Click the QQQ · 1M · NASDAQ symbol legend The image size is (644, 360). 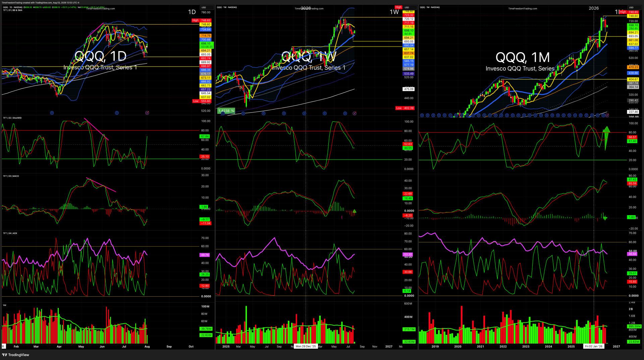click(430, 7)
